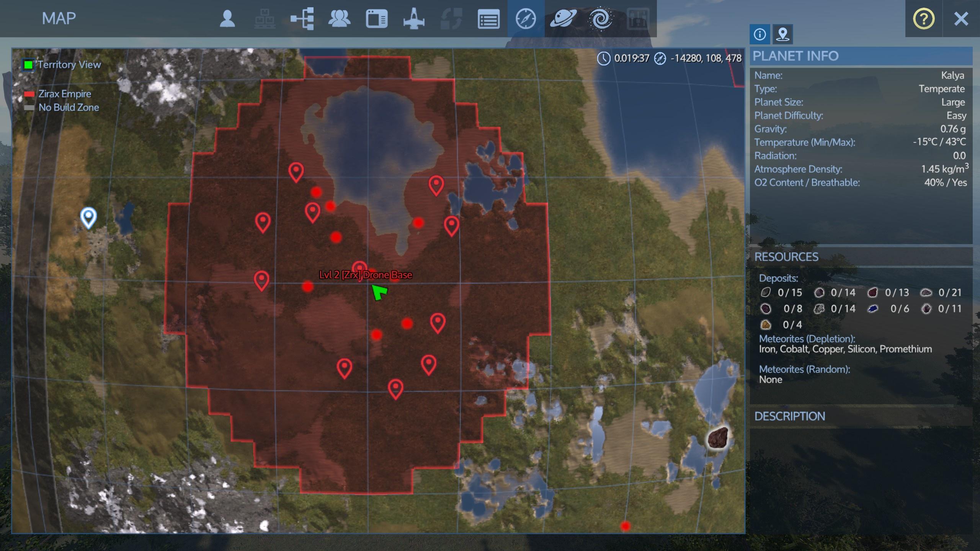980x551 pixels.
Task: Open the news window icon
Action: coord(377,19)
